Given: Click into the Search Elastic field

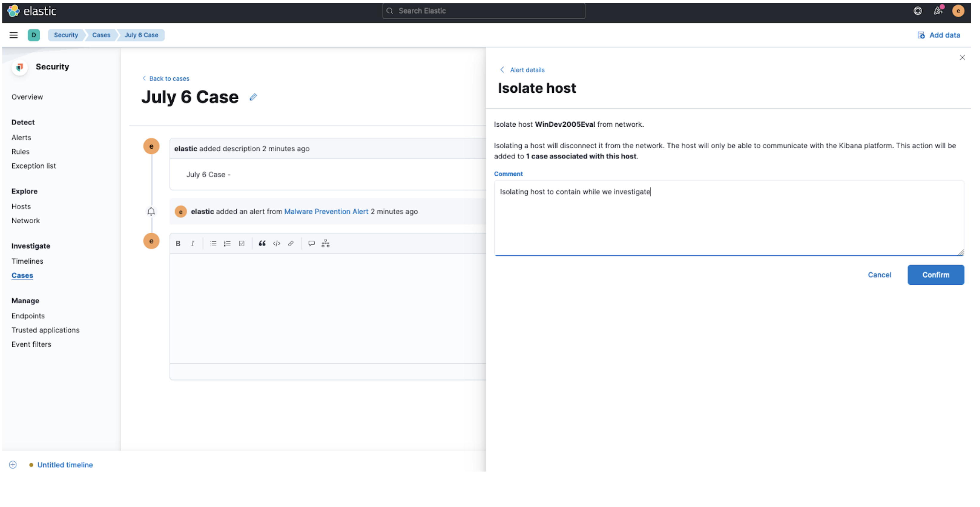Looking at the screenshot, I should point(484,11).
